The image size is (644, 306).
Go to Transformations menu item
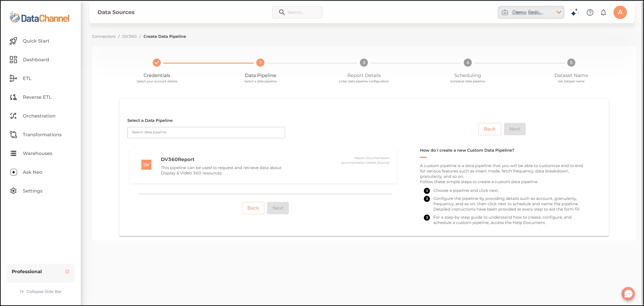[42, 135]
